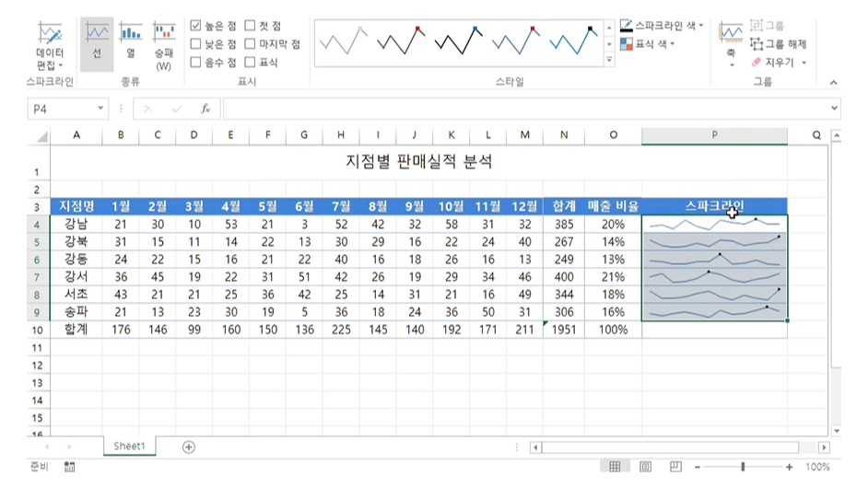Click the cancel X icon in formula bar
This screenshot has width=868, height=488.
pyautogui.click(x=147, y=109)
